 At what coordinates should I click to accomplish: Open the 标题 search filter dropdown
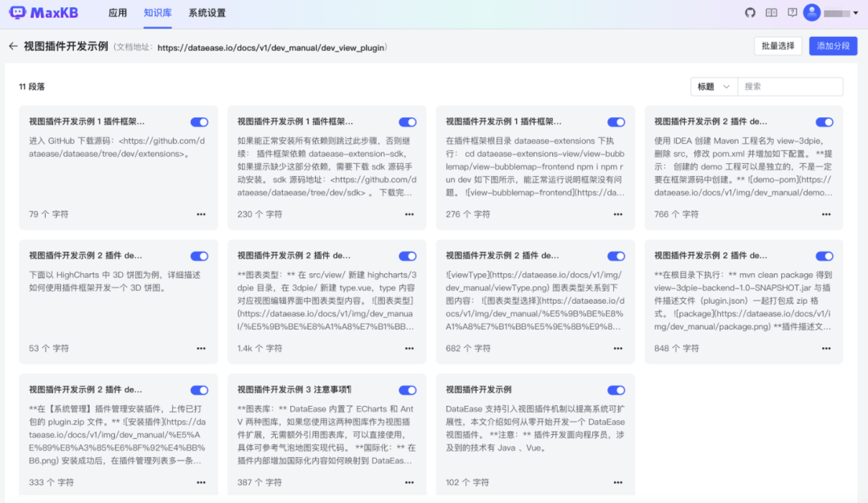[712, 86]
